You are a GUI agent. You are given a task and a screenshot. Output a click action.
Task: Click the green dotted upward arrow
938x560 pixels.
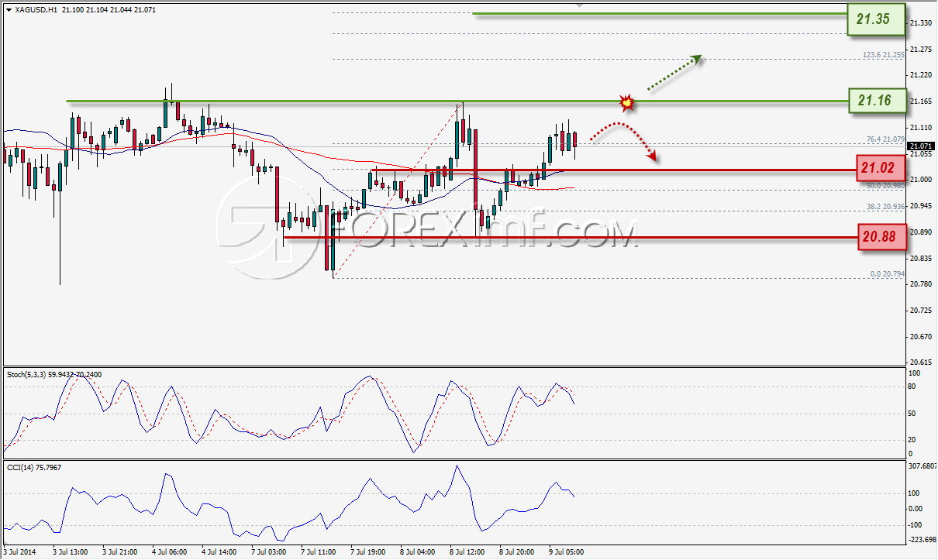(x=674, y=73)
